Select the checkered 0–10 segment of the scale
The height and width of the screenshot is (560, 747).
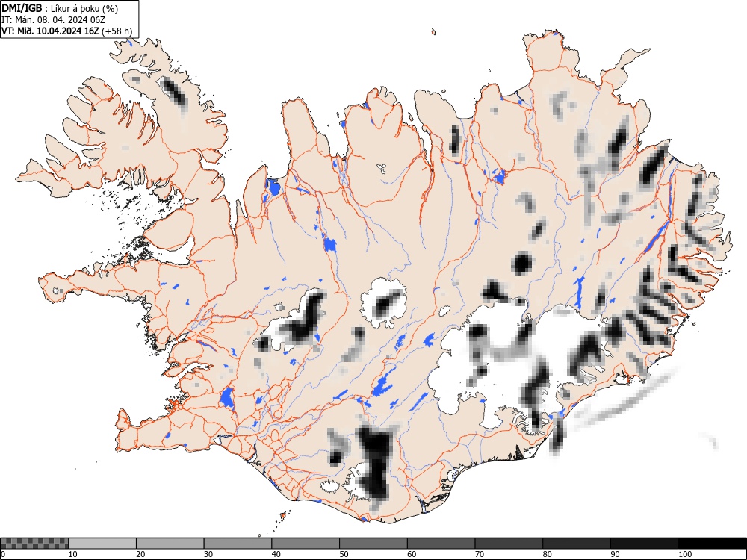[34, 544]
